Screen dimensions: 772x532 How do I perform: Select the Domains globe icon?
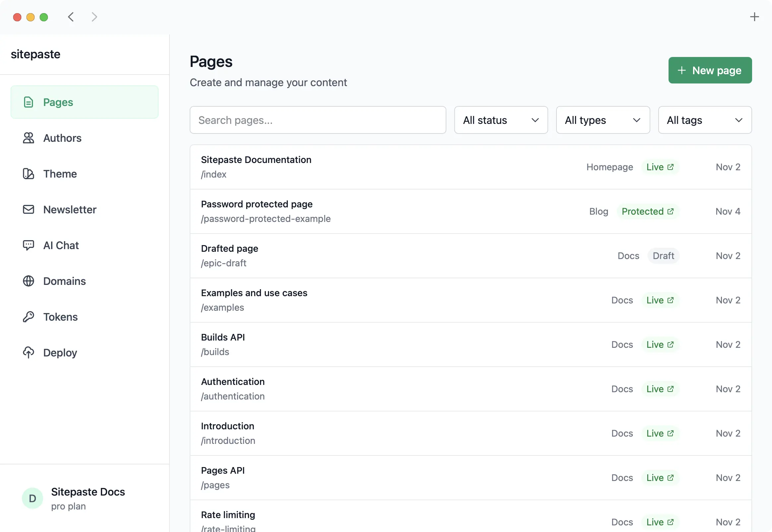pyautogui.click(x=28, y=281)
